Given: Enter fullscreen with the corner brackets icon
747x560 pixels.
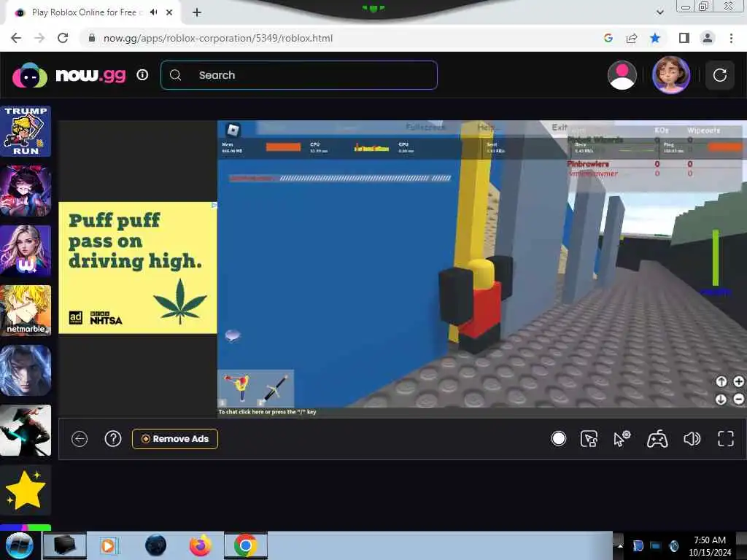Looking at the screenshot, I should (726, 438).
